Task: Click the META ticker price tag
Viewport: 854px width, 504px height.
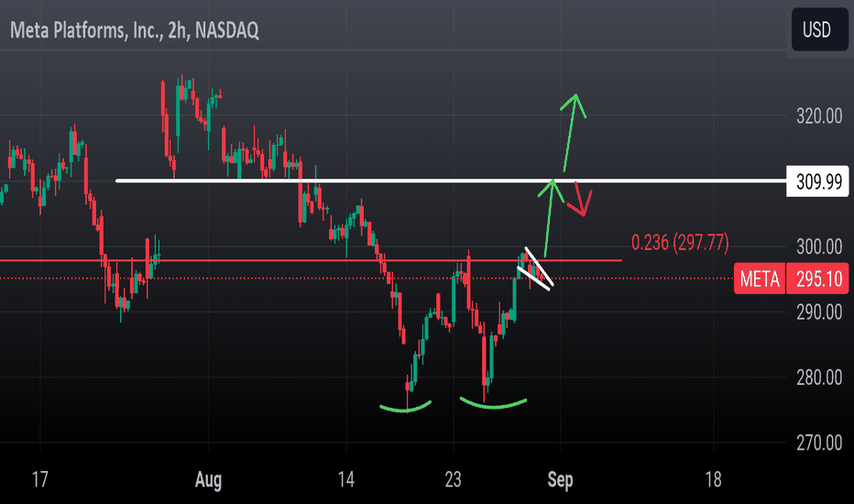Action: 760,279
